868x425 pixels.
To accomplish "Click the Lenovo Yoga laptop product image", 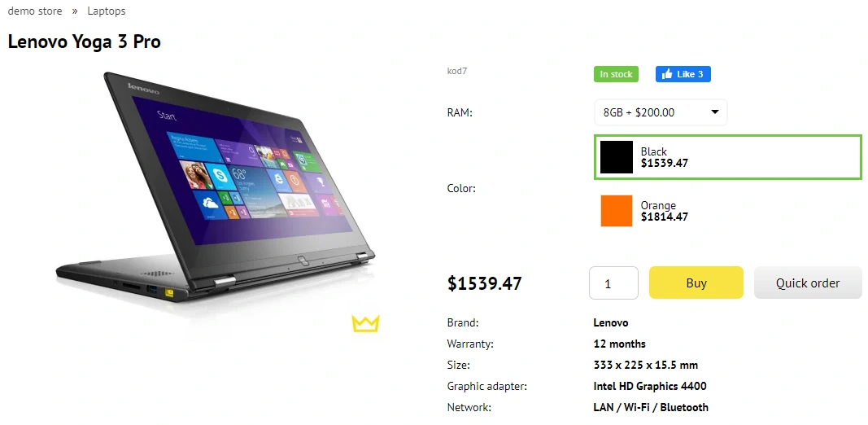I will pos(216,188).
